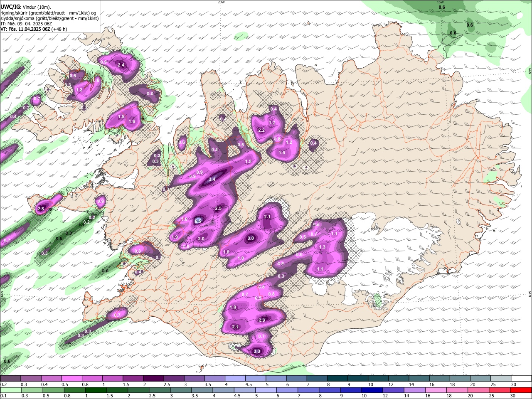
Task: Select the violet swatch between 12 and 14 in lower legend
Action: pyautogui.click(x=393, y=390)
